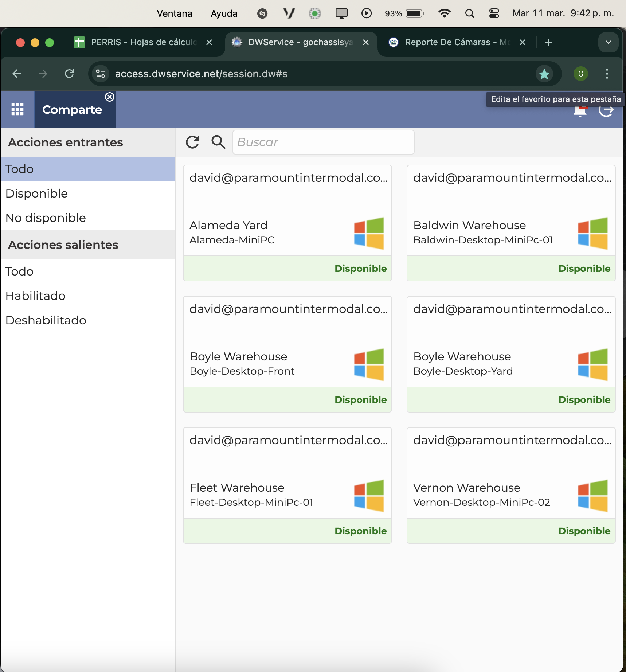Close the Reporte De Cámaras browser tab
The image size is (626, 672).
523,42
